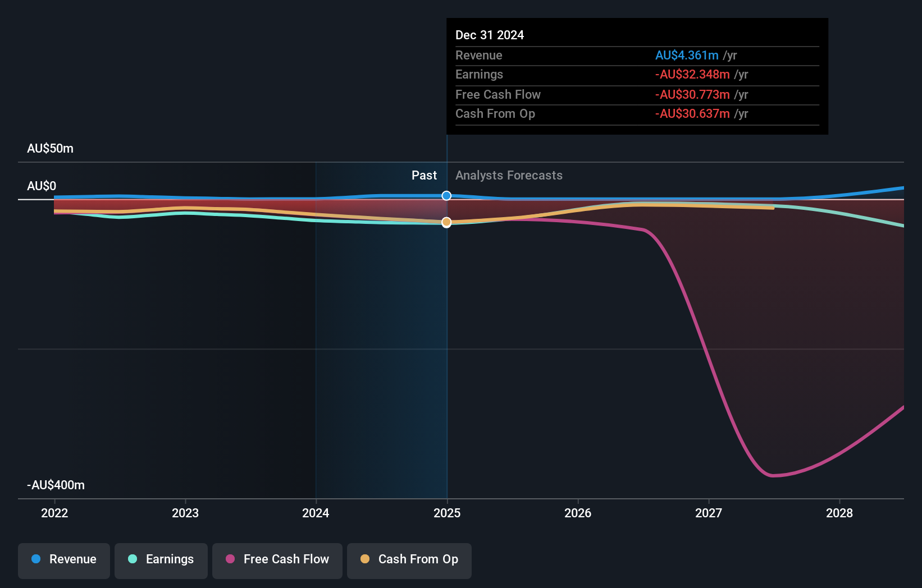The height and width of the screenshot is (588, 922).
Task: Click the Analysts Forecasts label
Action: pyautogui.click(x=509, y=176)
